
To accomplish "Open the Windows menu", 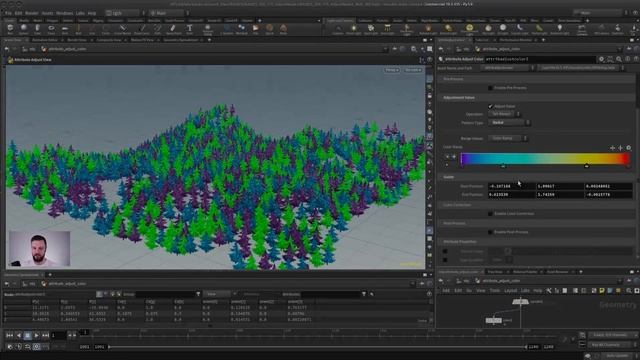I will tap(64, 13).
